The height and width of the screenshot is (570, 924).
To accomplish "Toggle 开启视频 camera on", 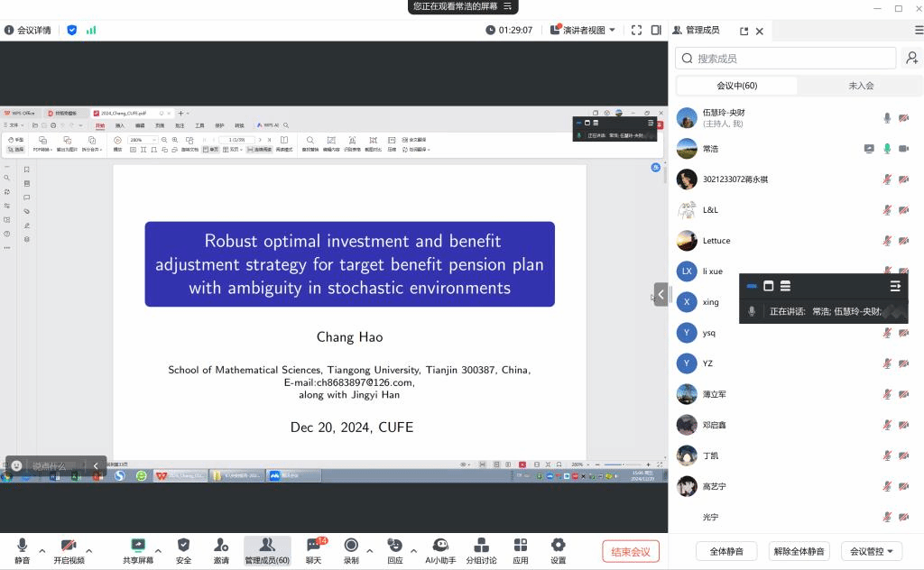I will (x=69, y=546).
